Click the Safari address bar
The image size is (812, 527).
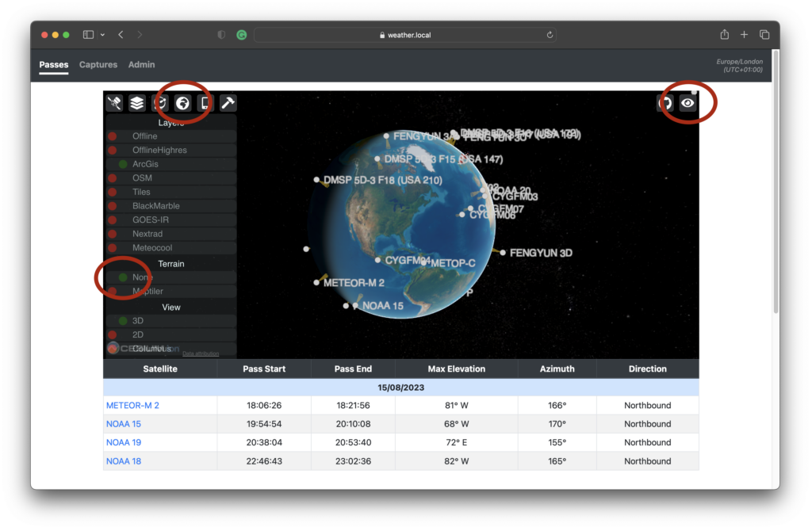[x=404, y=34]
